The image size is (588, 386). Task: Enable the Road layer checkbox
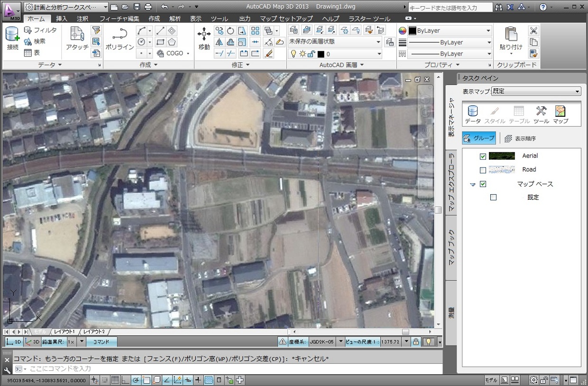click(483, 170)
